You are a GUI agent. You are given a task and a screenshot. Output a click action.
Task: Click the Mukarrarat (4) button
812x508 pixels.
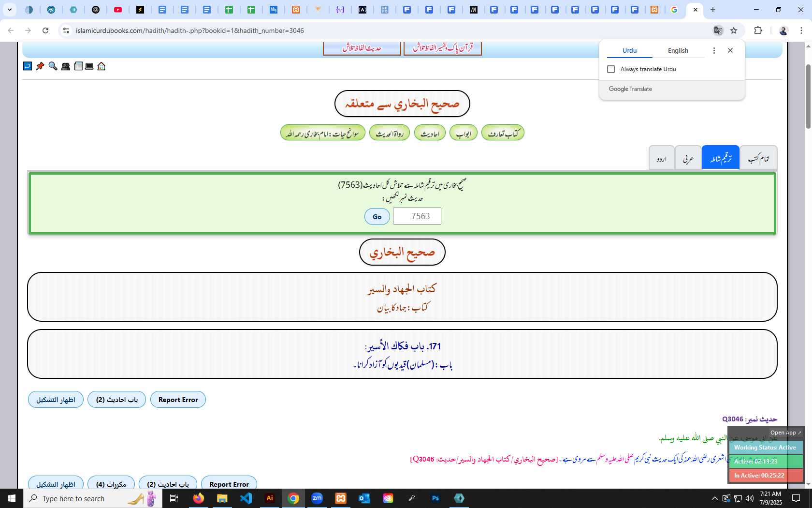click(111, 483)
